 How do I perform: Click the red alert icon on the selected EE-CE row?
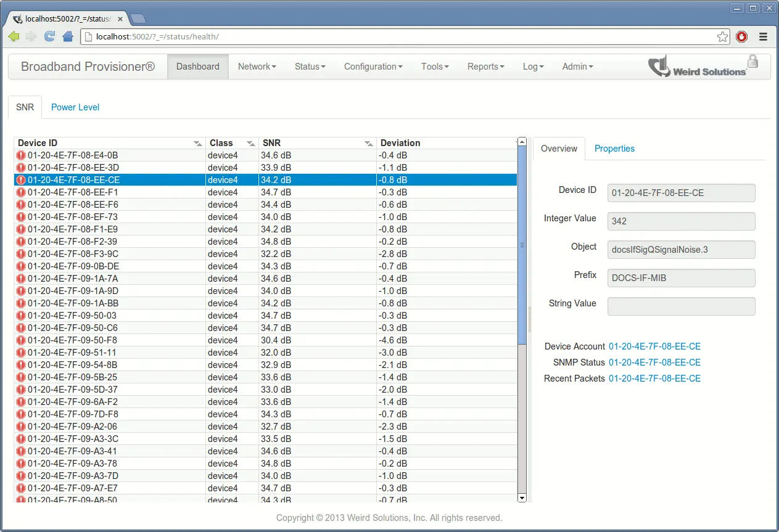click(20, 180)
